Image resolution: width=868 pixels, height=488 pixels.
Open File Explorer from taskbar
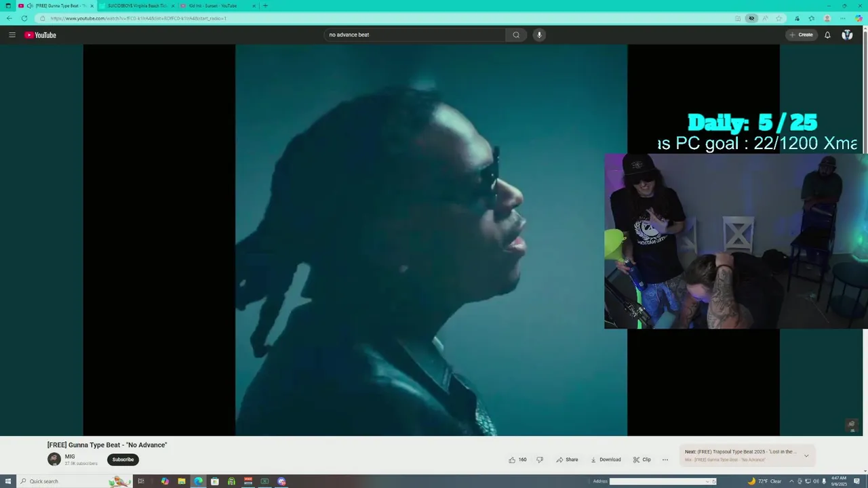tap(182, 481)
